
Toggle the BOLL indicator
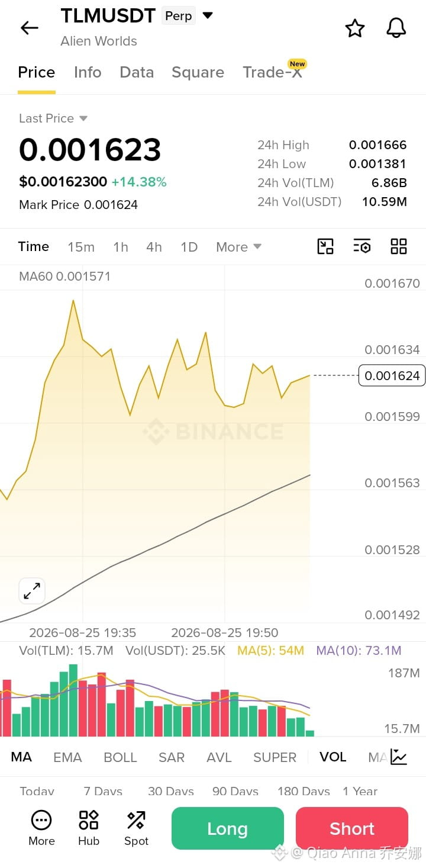pyautogui.click(x=120, y=757)
